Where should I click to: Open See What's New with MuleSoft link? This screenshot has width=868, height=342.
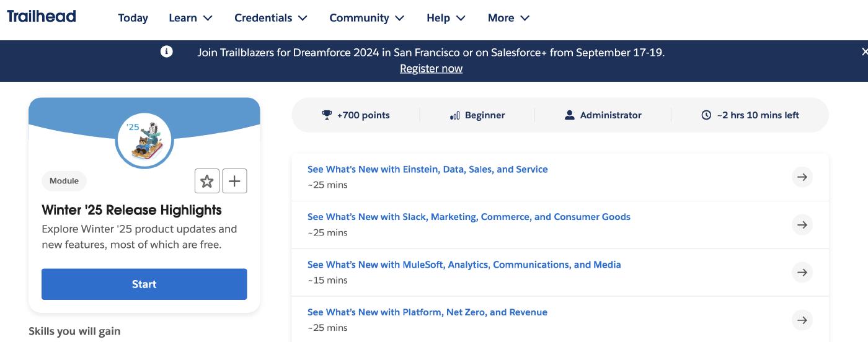[464, 265]
